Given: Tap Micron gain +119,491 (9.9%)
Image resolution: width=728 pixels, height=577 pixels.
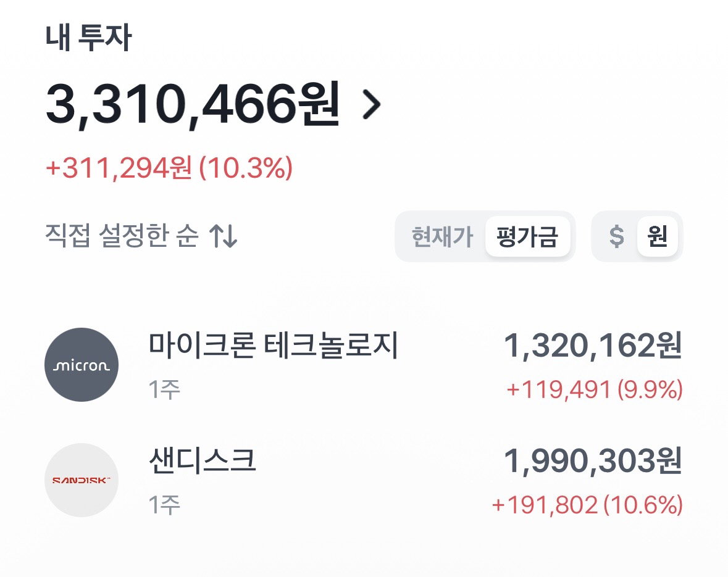Looking at the screenshot, I should [595, 389].
